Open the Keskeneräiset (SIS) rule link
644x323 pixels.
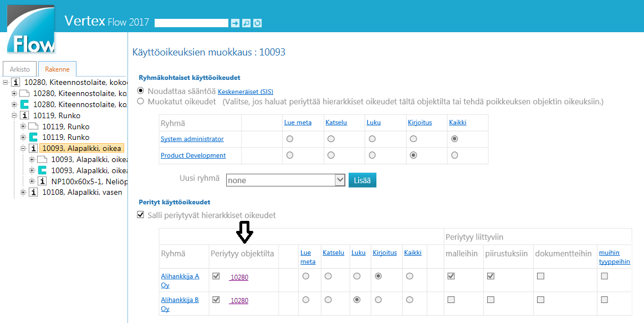tap(245, 92)
